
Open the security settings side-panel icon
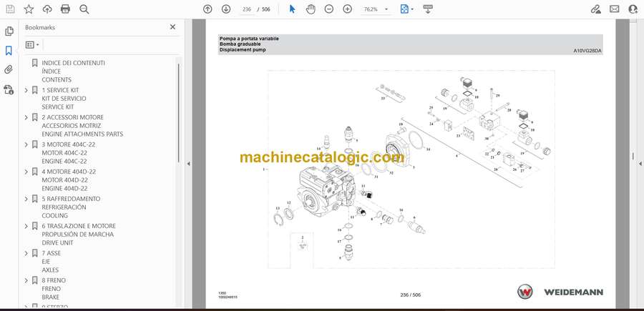point(9,89)
